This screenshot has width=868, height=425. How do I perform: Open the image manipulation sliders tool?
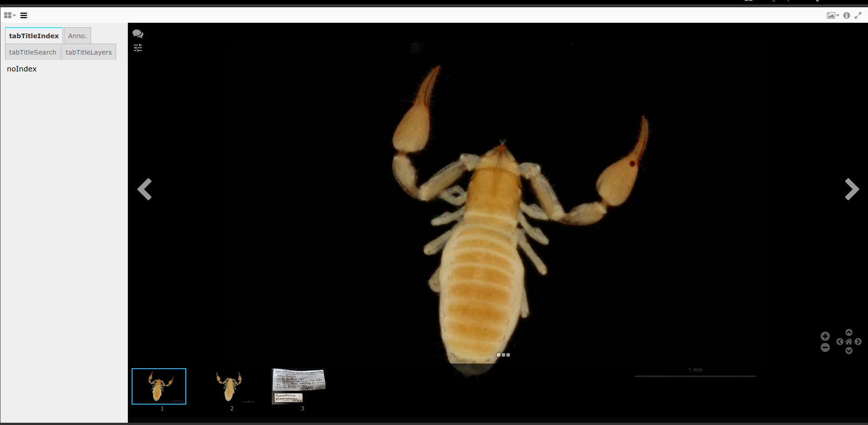tap(138, 48)
